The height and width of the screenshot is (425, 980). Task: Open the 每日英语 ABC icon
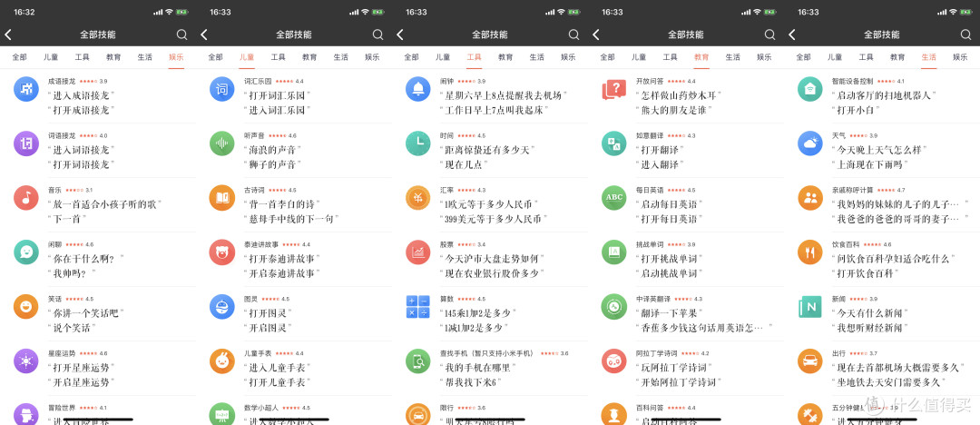click(613, 197)
